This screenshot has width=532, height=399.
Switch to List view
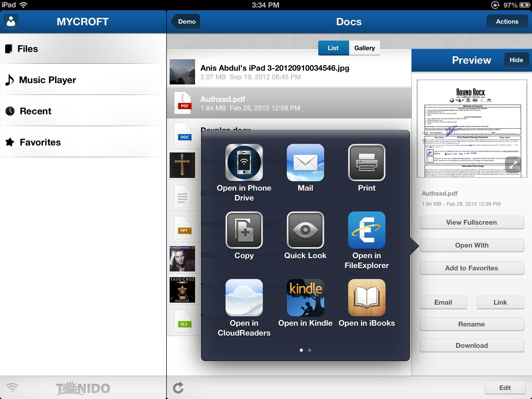(x=334, y=48)
